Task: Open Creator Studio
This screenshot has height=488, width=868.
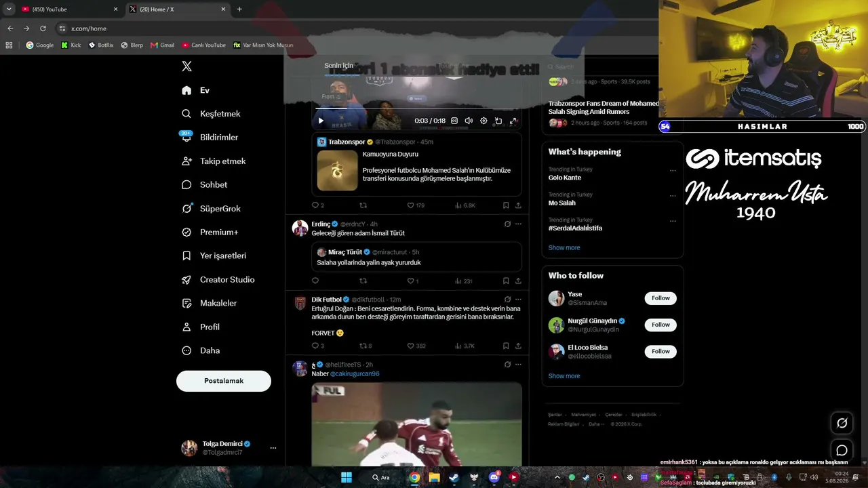Action: 218,280
